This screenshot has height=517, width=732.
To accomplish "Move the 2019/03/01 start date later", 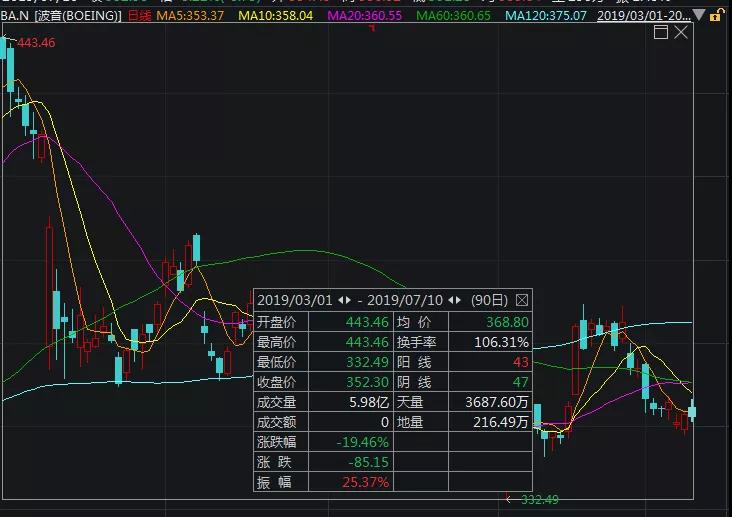I will [x=348, y=300].
